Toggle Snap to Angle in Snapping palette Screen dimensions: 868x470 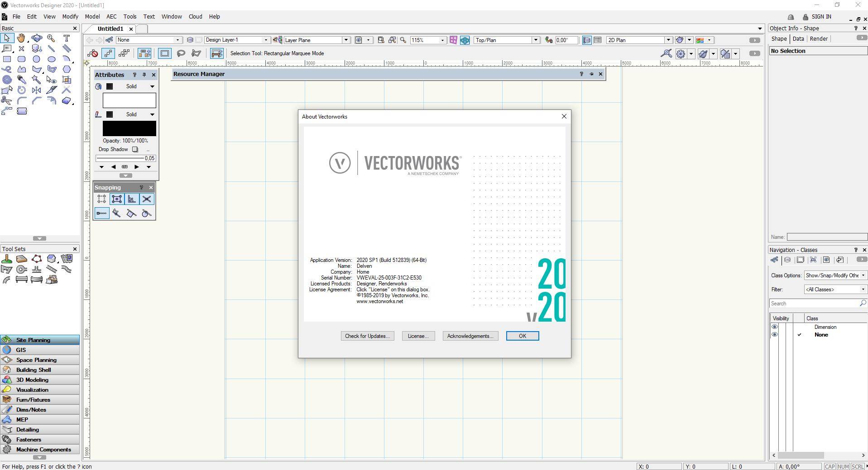coord(132,199)
